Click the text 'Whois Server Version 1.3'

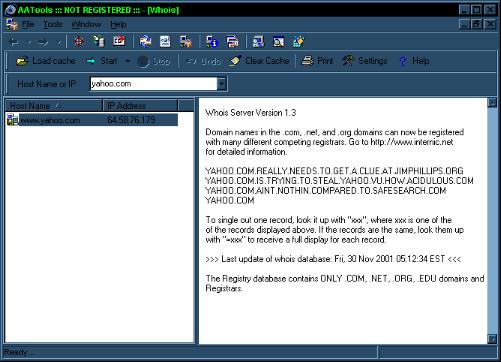[x=251, y=113]
